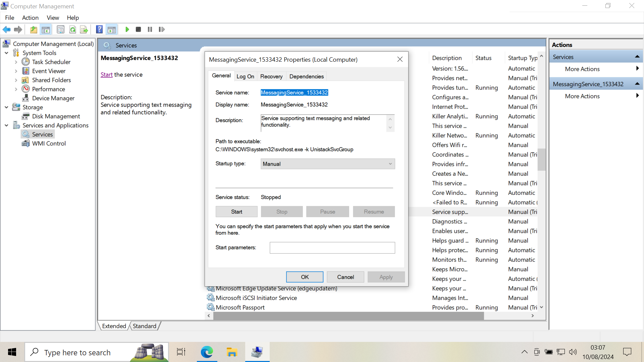Image resolution: width=644 pixels, height=362 pixels.
Task: Click the Restart Service toolbar icon
Action: 162,29
